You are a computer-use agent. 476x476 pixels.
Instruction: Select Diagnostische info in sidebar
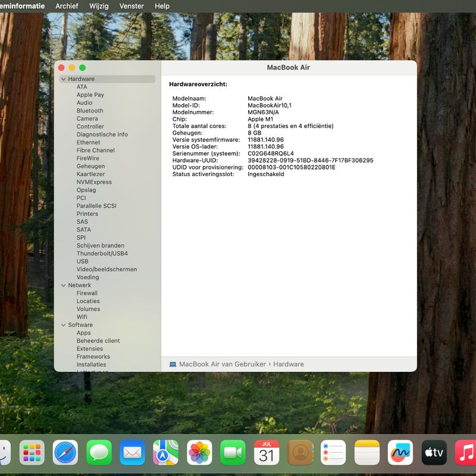coord(102,134)
